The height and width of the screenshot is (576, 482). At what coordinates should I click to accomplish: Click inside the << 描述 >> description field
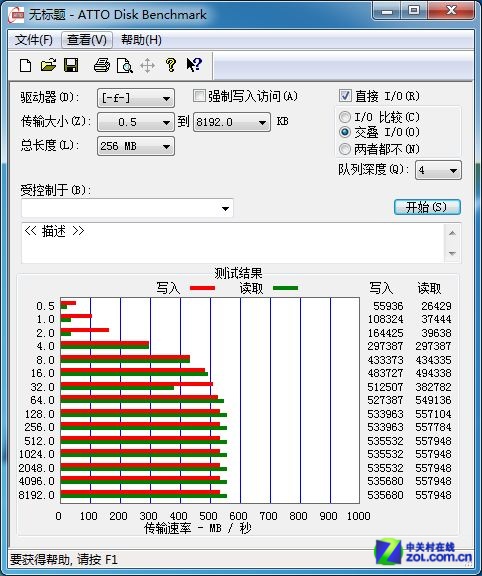(233, 243)
